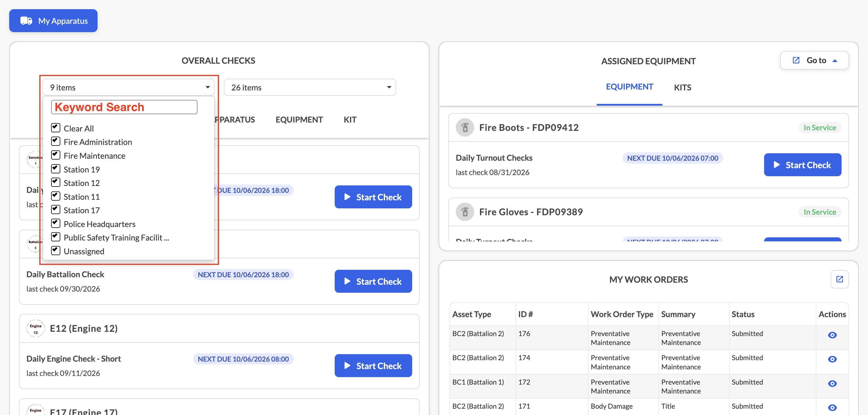868x415 pixels.
Task: Start Check next to due 10/06/2026 18:00 top card
Action: click(373, 197)
